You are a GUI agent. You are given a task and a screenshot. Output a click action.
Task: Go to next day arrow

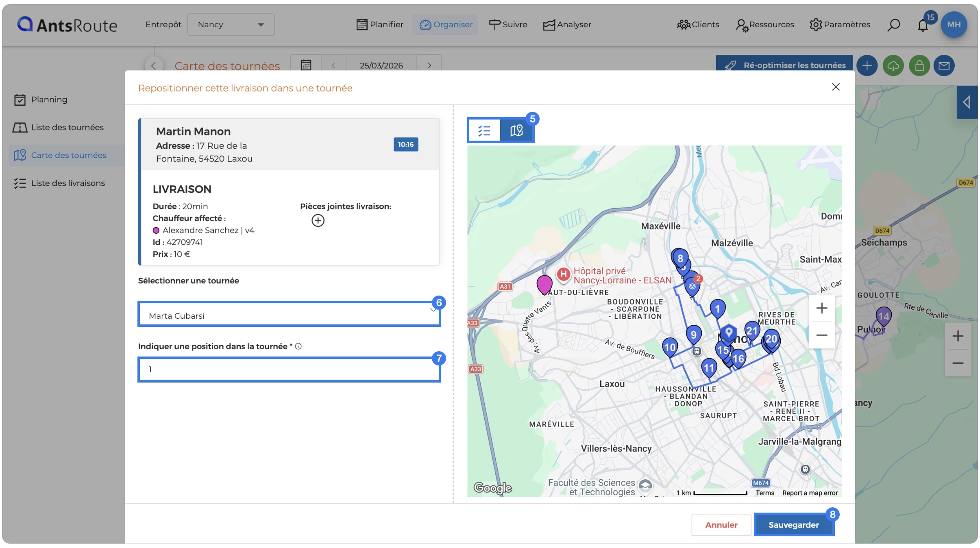(x=429, y=65)
